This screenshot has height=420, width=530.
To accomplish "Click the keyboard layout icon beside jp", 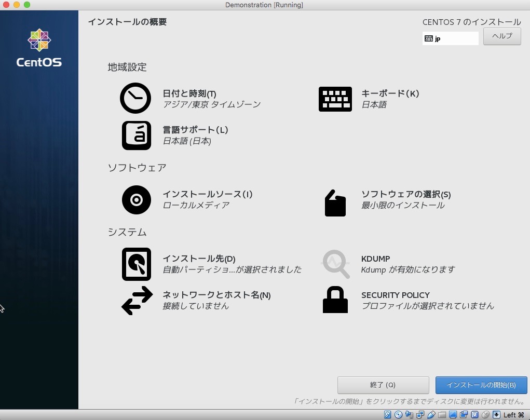I will click(429, 38).
